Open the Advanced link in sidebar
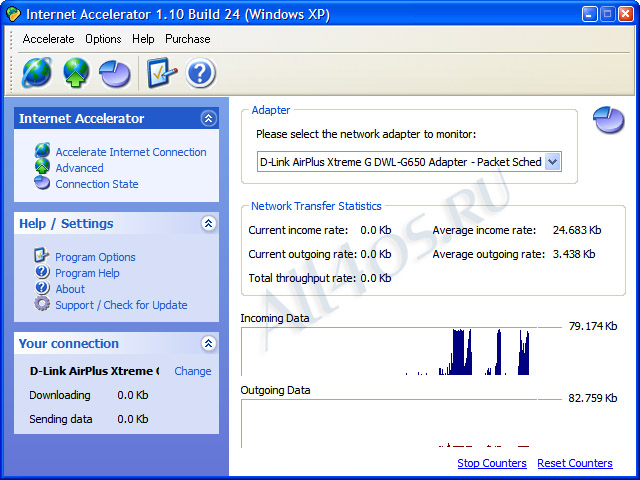 point(80,168)
